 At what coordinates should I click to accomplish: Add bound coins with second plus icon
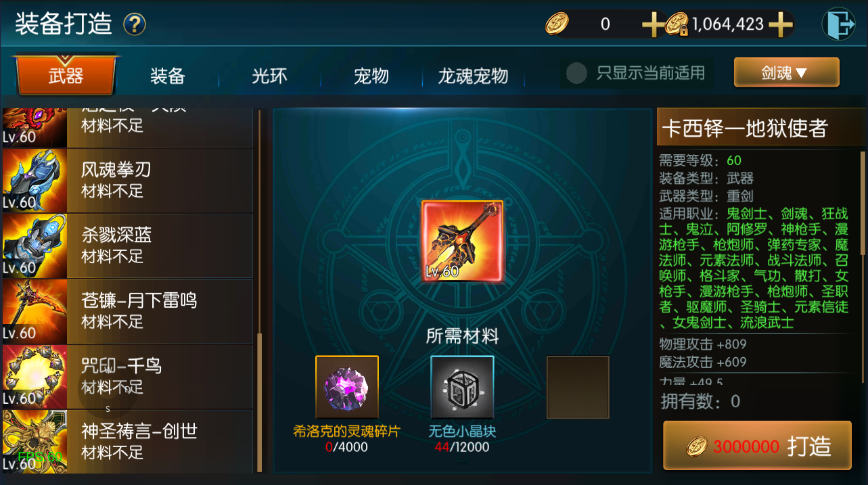(780, 25)
